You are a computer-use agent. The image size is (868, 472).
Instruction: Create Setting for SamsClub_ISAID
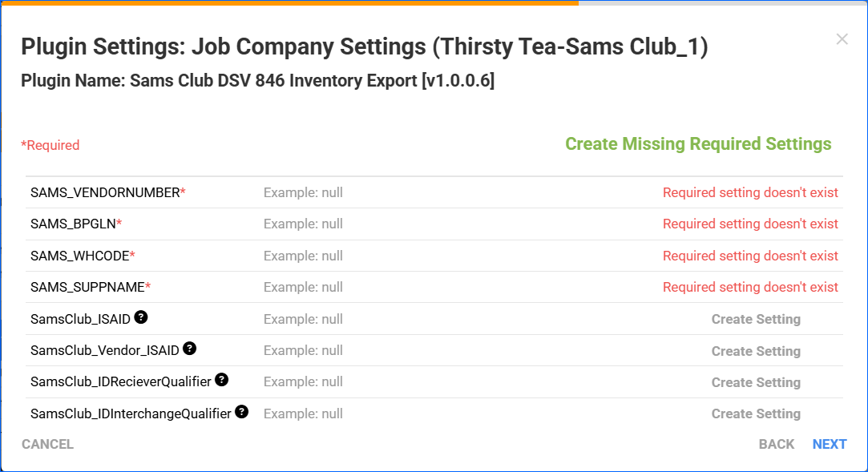tap(756, 319)
